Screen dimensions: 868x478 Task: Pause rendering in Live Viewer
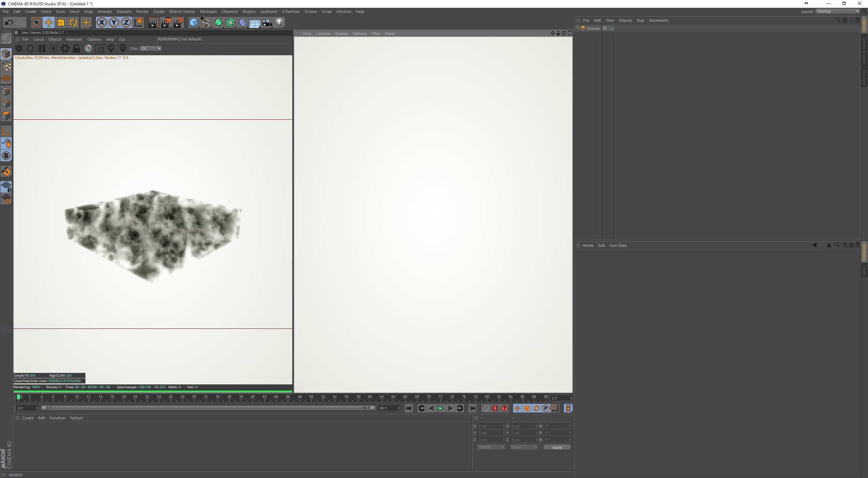point(42,48)
